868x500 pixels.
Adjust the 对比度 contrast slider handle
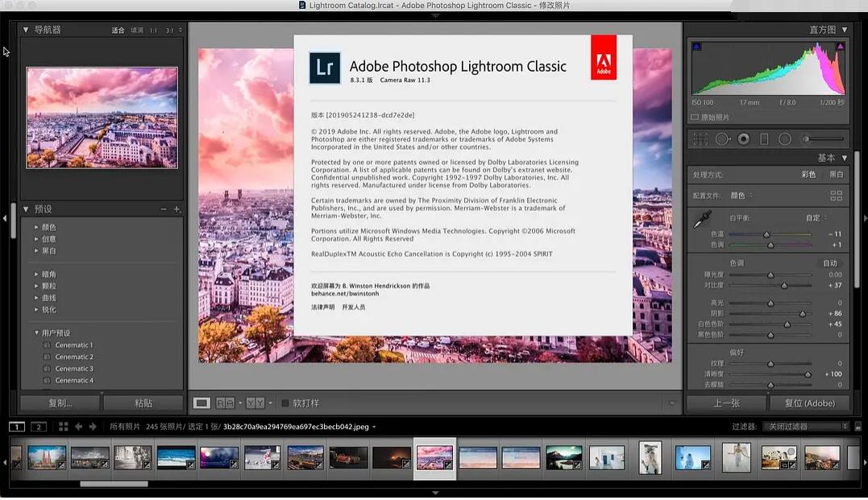[x=784, y=286]
